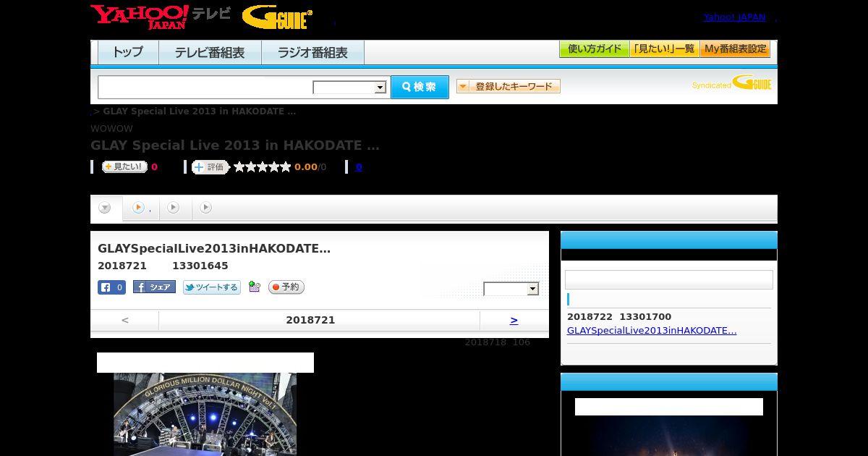Click the blue 検索 search button
Image resolution: width=868 pixels, height=456 pixels.
point(420,87)
